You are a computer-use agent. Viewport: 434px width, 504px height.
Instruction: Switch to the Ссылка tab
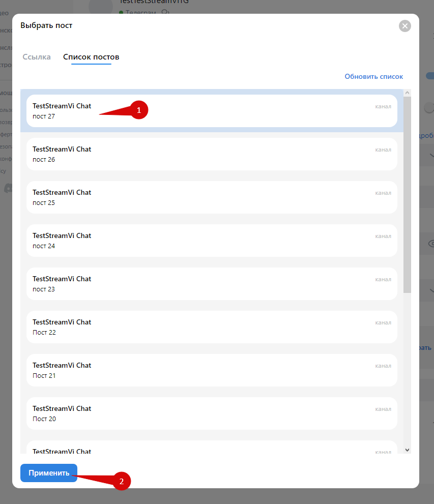pyautogui.click(x=37, y=57)
